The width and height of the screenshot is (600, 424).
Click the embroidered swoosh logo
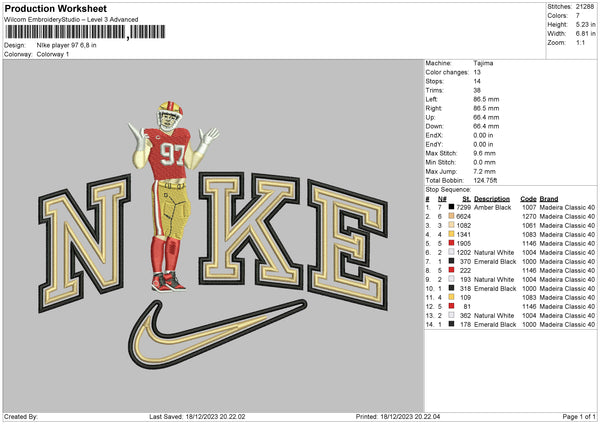point(217,334)
